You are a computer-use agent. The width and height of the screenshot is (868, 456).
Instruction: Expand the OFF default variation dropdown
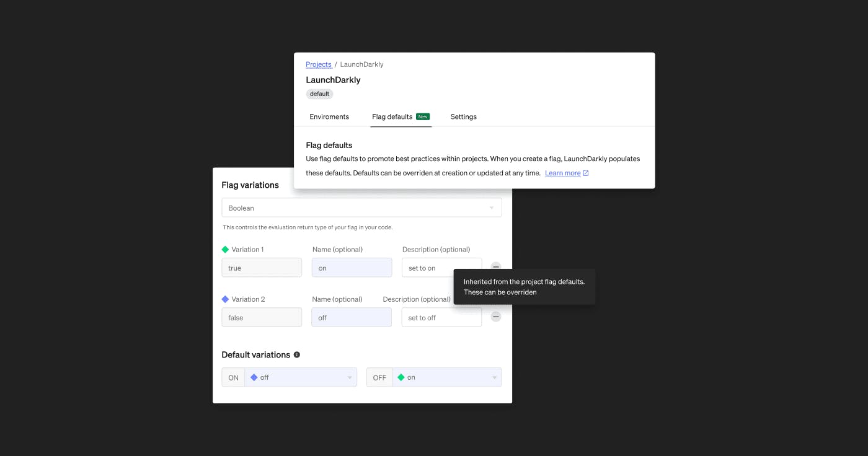point(446,377)
